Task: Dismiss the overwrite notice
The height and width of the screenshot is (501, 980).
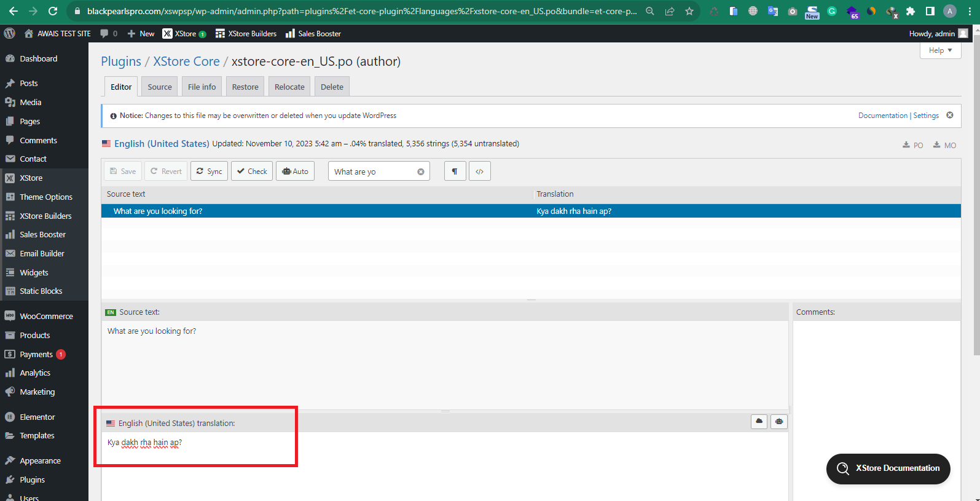Action: click(x=950, y=115)
